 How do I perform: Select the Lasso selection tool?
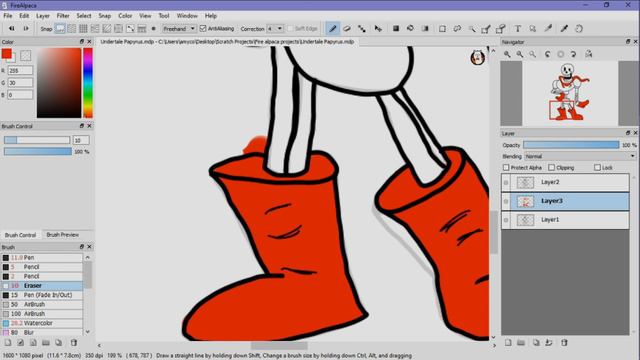click(457, 29)
